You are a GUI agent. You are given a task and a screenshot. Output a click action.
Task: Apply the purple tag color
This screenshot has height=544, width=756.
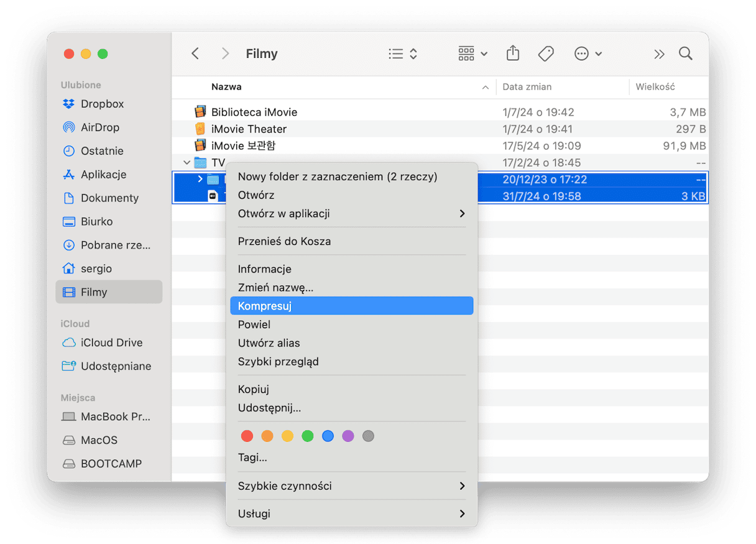tap(348, 436)
